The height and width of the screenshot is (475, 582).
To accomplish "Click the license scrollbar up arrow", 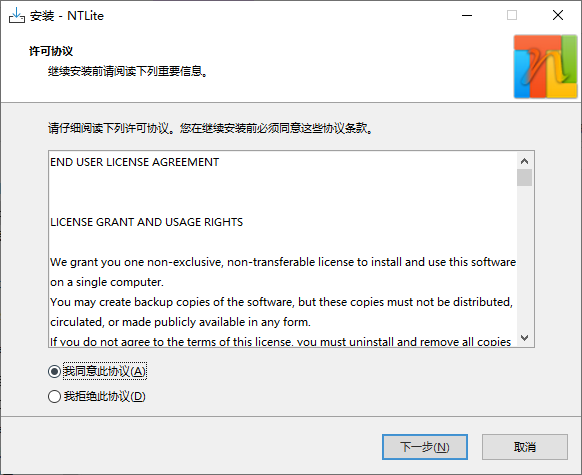I will coord(524,161).
